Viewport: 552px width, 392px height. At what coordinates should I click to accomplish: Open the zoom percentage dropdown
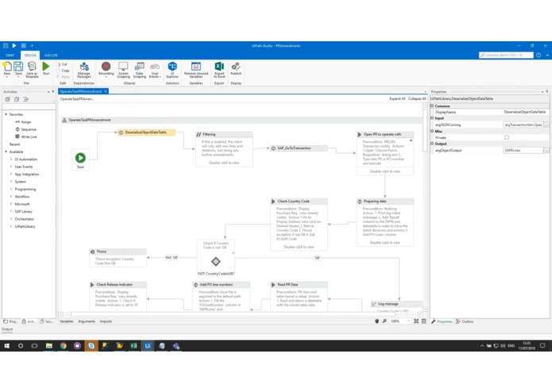[408, 321]
